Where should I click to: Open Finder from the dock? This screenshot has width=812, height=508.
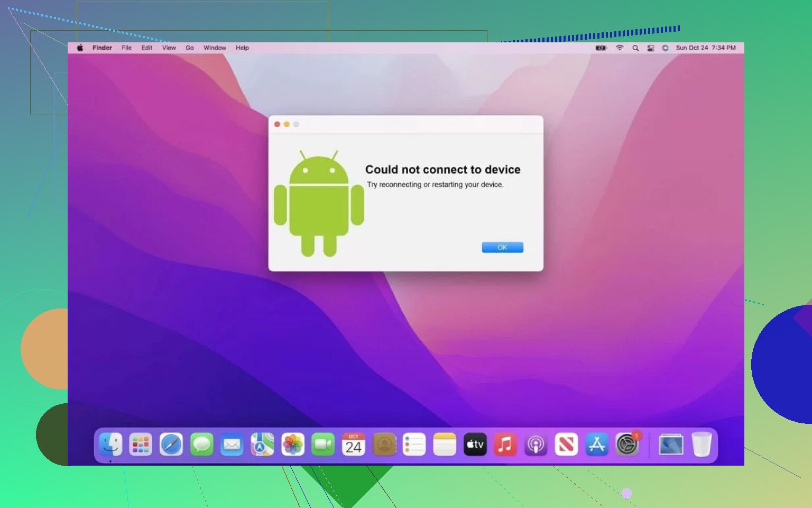pos(110,444)
